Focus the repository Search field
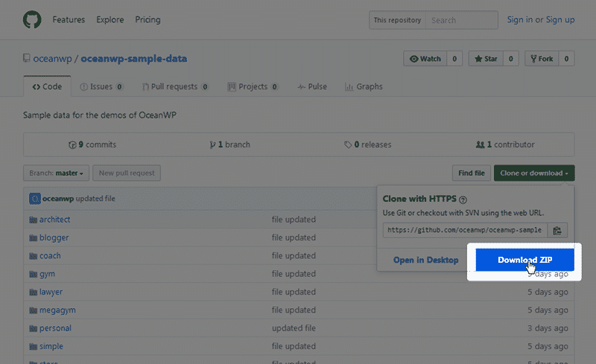The width and height of the screenshot is (596, 364). [x=461, y=20]
